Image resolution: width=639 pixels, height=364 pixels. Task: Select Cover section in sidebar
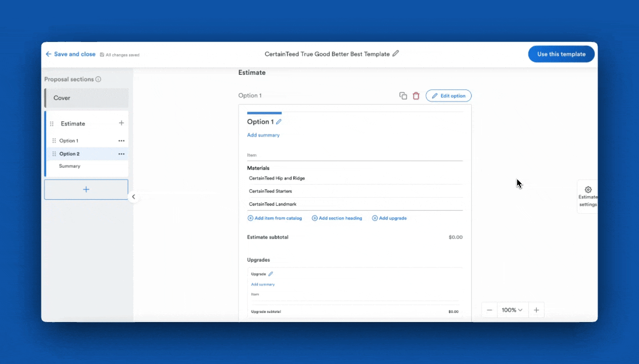click(86, 98)
